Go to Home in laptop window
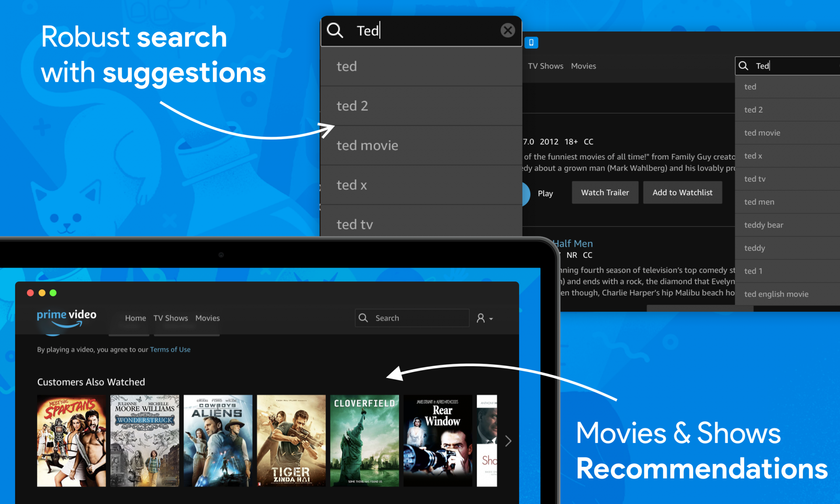840x504 pixels. [135, 318]
